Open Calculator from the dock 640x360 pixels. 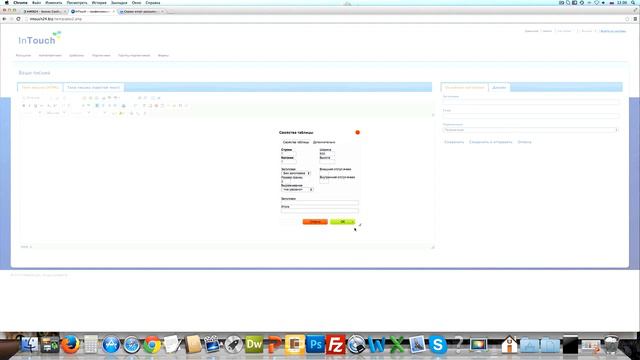91,345
